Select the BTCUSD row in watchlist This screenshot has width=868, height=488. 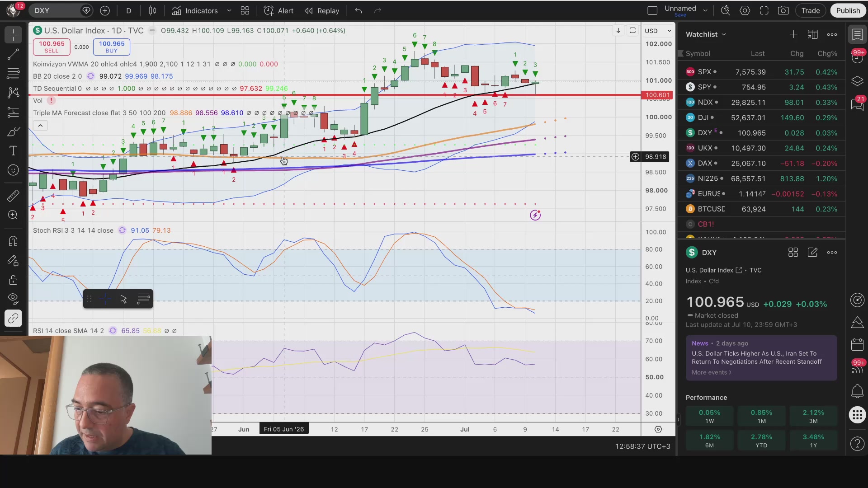tap(761, 209)
